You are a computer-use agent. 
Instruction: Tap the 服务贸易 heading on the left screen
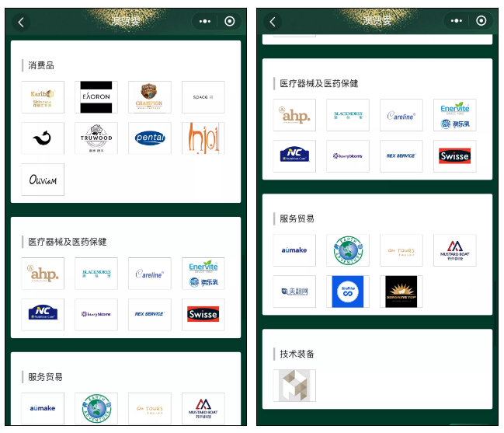click(45, 377)
